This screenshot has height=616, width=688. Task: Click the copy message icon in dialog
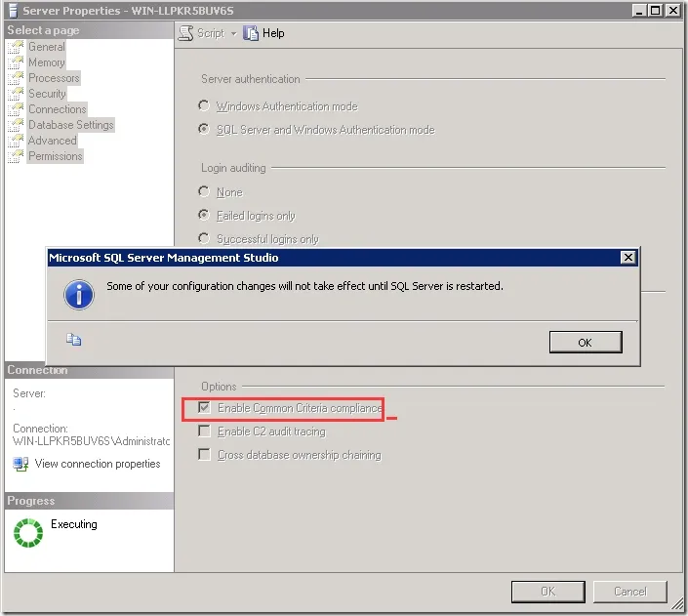tap(73, 340)
